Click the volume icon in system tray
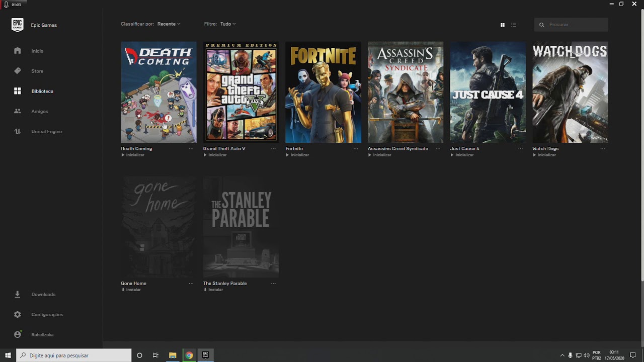This screenshot has height=362, width=644. tap(586, 355)
